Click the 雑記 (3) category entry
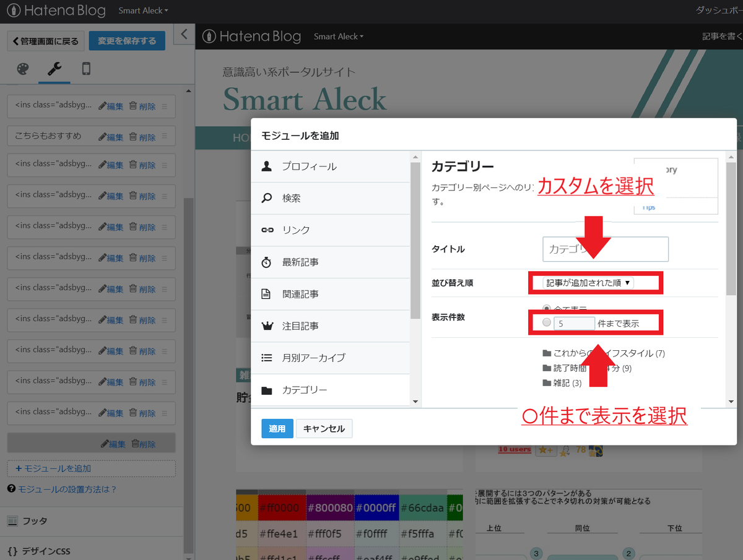 coord(562,383)
